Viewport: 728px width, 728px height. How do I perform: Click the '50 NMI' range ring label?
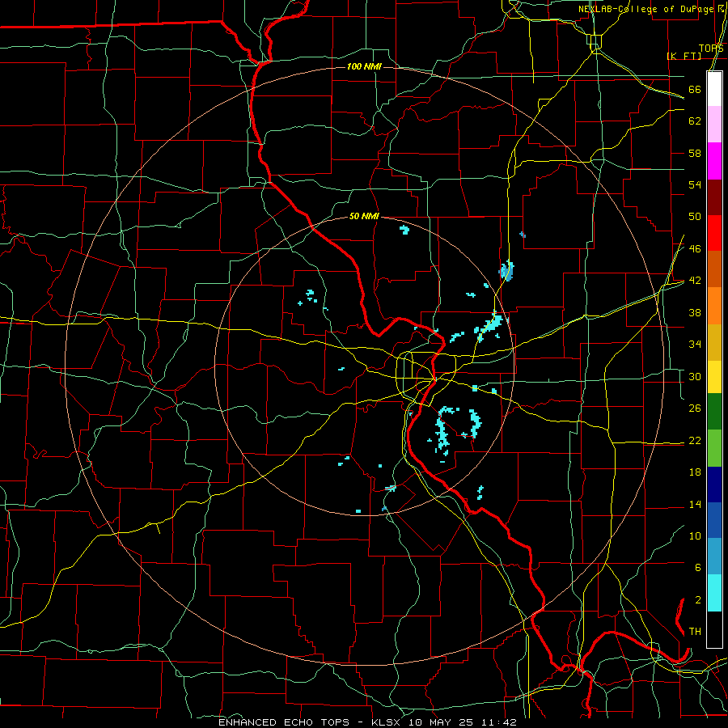coord(364,216)
